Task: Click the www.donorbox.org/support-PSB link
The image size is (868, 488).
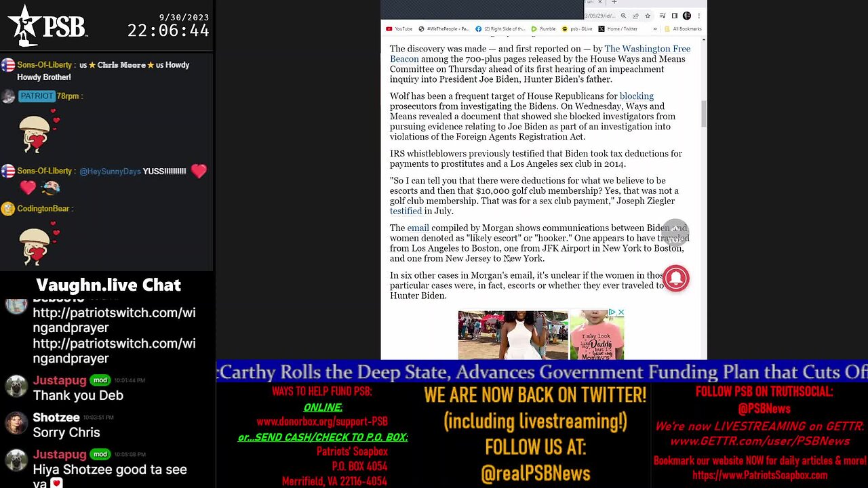Action: click(322, 422)
